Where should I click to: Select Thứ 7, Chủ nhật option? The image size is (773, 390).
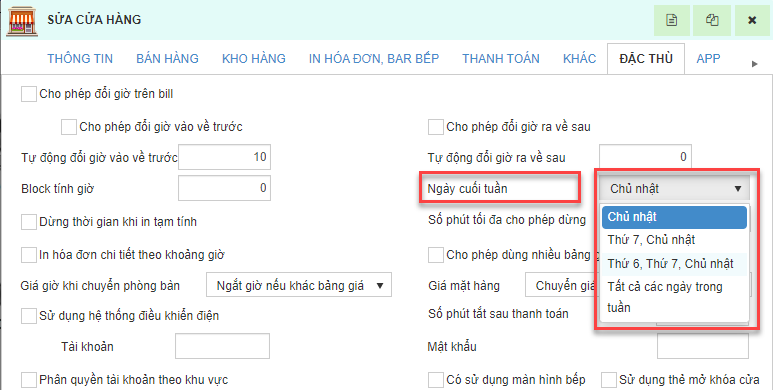[x=674, y=240]
